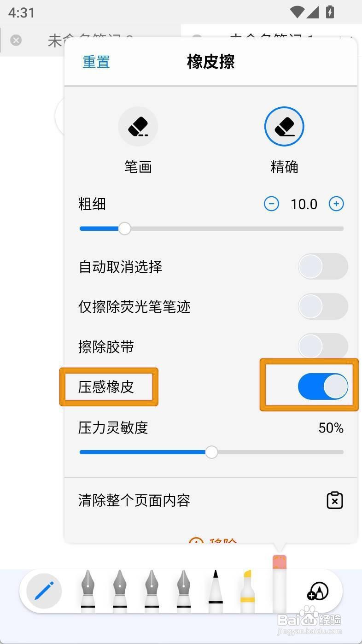Screen dimensions: 362x644
Task: Click the 重置 reset link
Action: pos(96,62)
